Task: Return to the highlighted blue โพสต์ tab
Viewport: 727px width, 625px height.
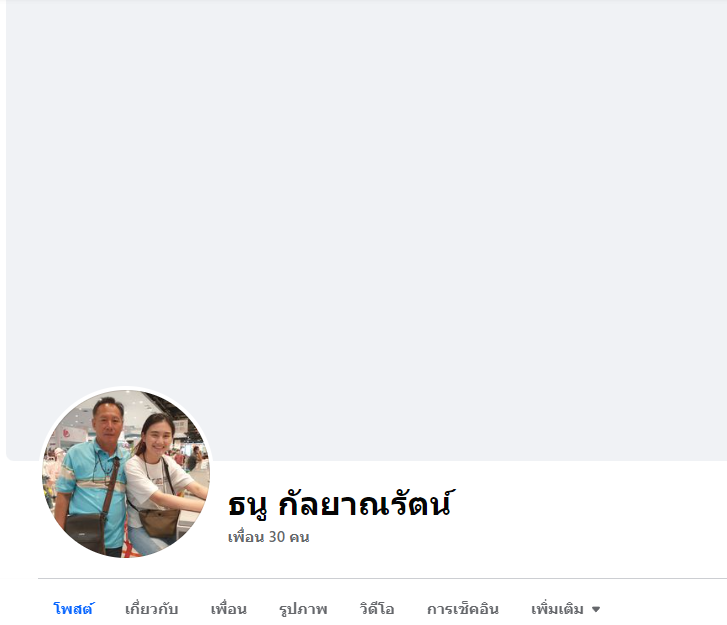Action: click(74, 608)
